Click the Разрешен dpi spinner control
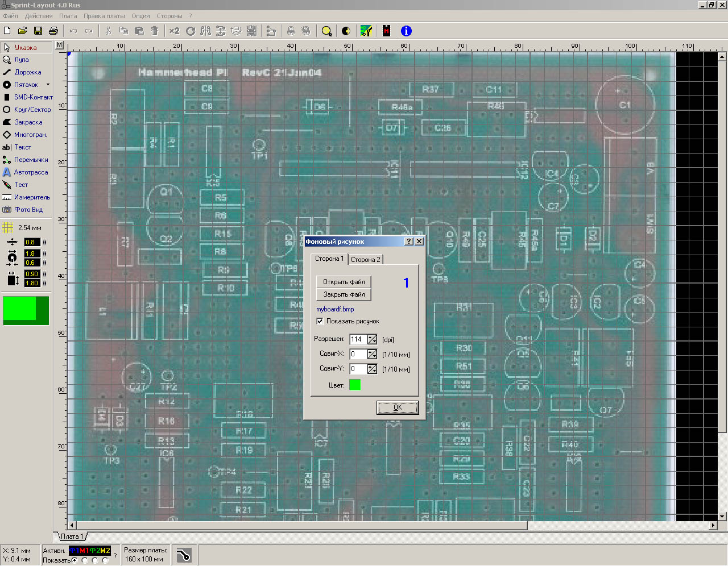 point(372,339)
